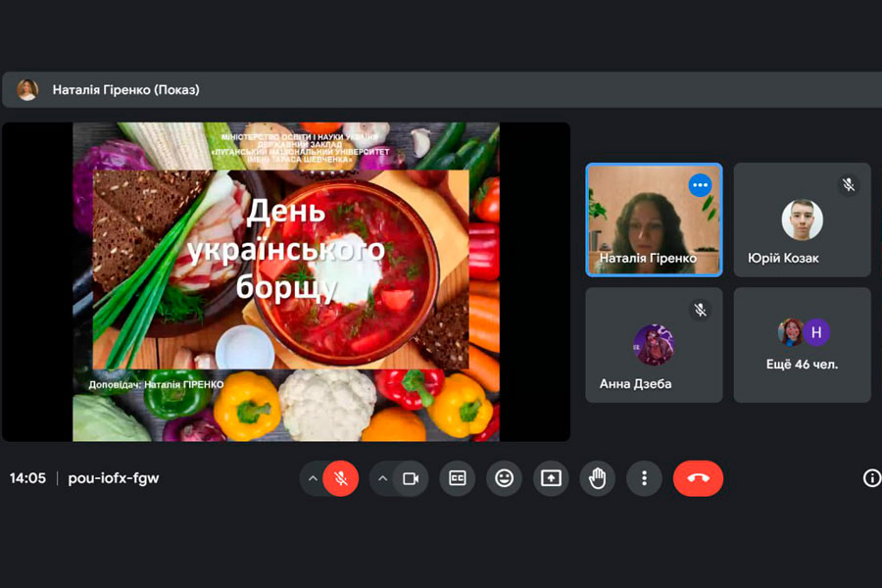The width and height of the screenshot is (882, 588).
Task: Click the muted mic icon on Юрій Козак
Action: point(849,184)
